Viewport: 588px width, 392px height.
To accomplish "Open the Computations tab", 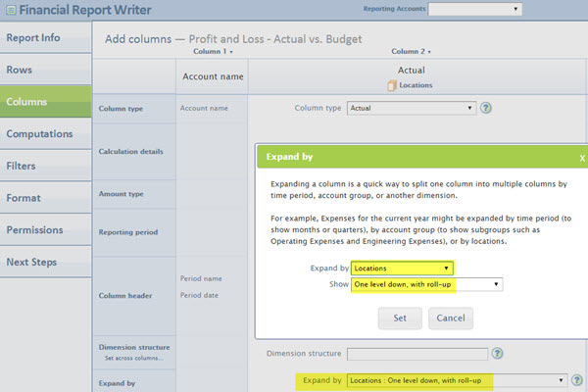I will point(45,134).
